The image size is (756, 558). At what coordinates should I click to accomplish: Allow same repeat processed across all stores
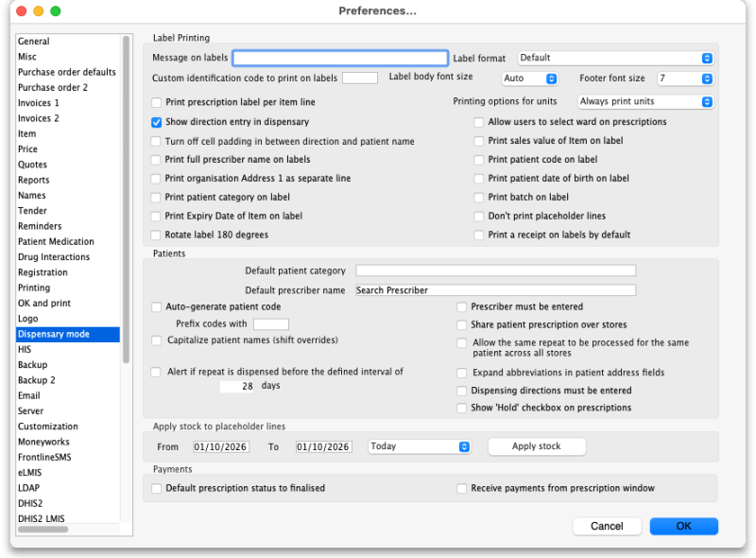(462, 343)
